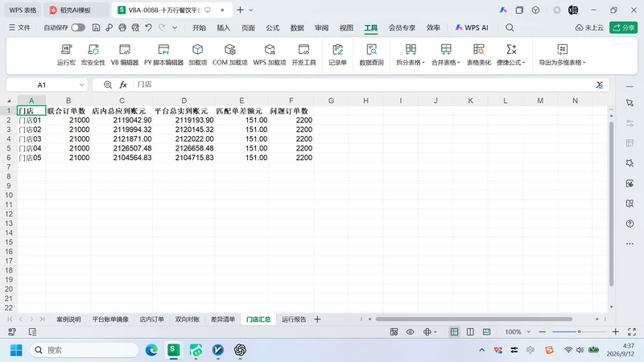Click the save icon in quick access bar

(x=96, y=27)
